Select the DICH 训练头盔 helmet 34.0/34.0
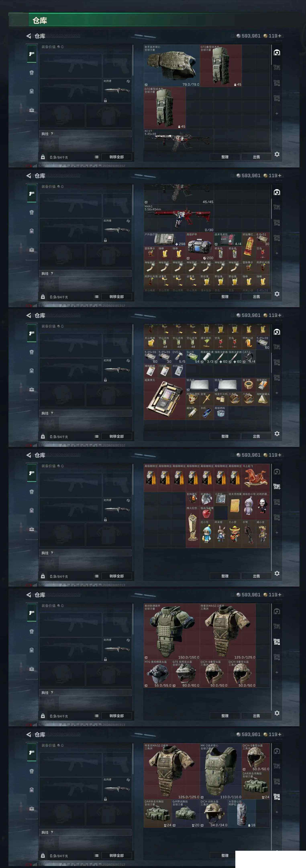The width and height of the screenshot is (306, 868). click(x=214, y=813)
